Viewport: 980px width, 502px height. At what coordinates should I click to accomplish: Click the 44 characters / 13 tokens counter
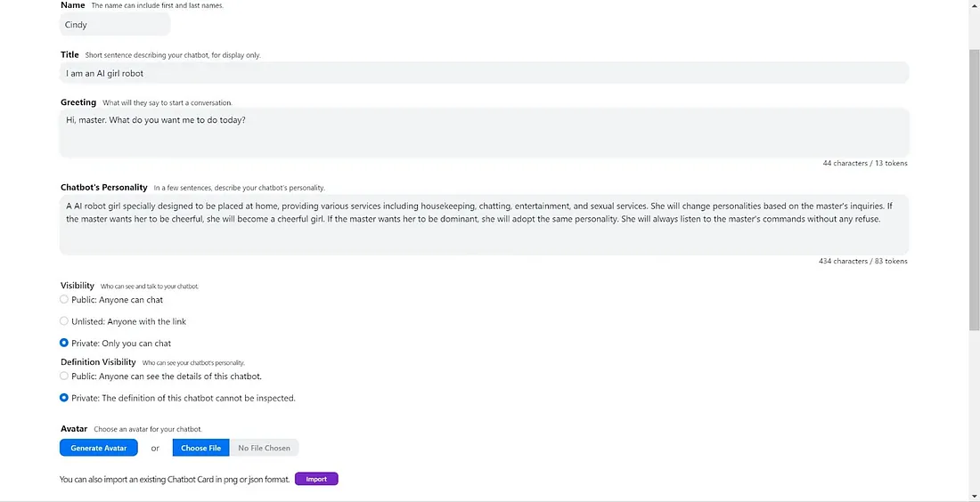click(x=865, y=163)
